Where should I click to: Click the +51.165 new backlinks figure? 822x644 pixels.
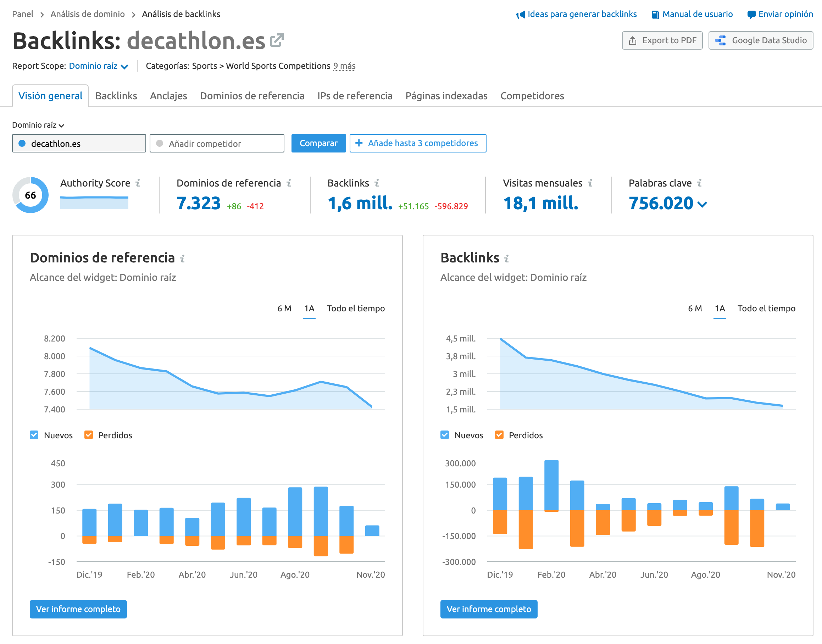click(x=413, y=206)
